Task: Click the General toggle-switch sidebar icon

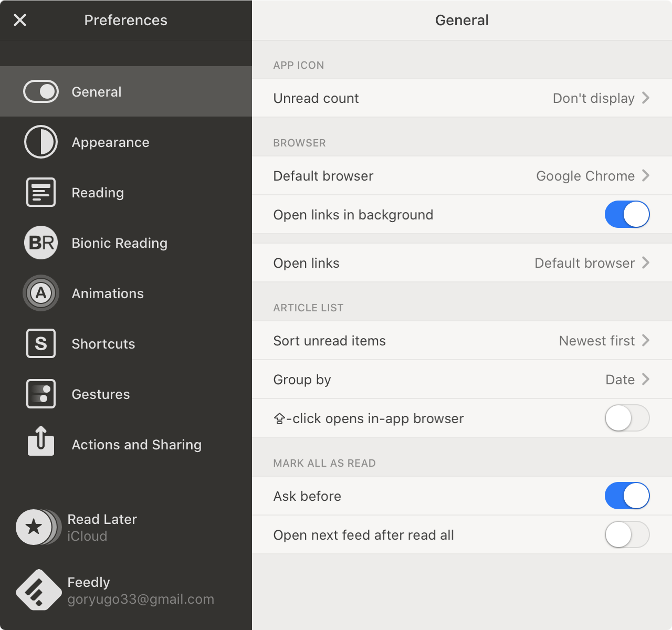Action: pyautogui.click(x=41, y=91)
